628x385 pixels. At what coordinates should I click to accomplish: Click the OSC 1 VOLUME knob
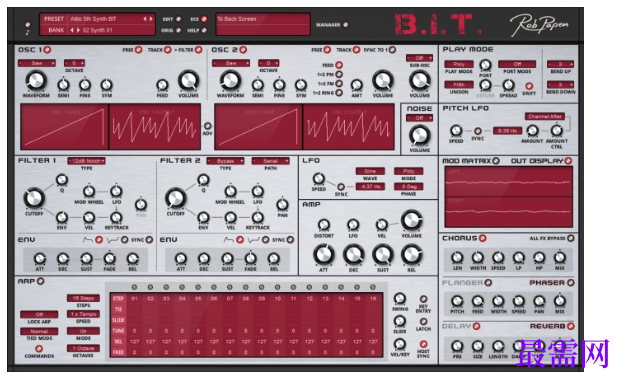coord(188,81)
